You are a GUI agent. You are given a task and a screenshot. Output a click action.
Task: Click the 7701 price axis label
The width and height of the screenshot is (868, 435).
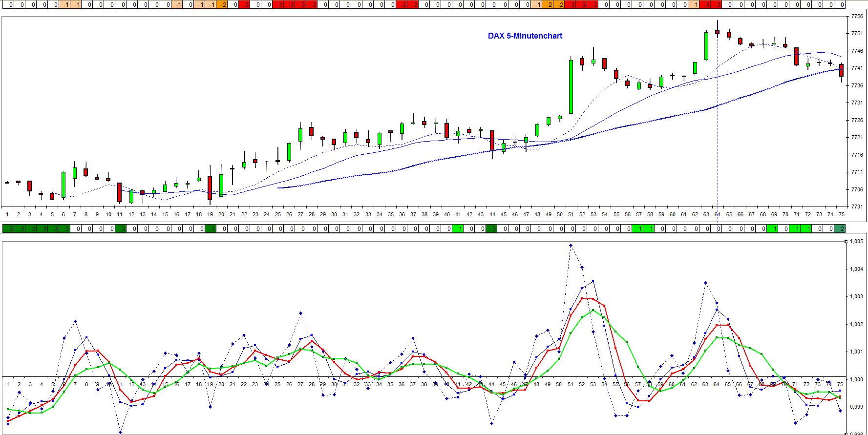(x=856, y=207)
